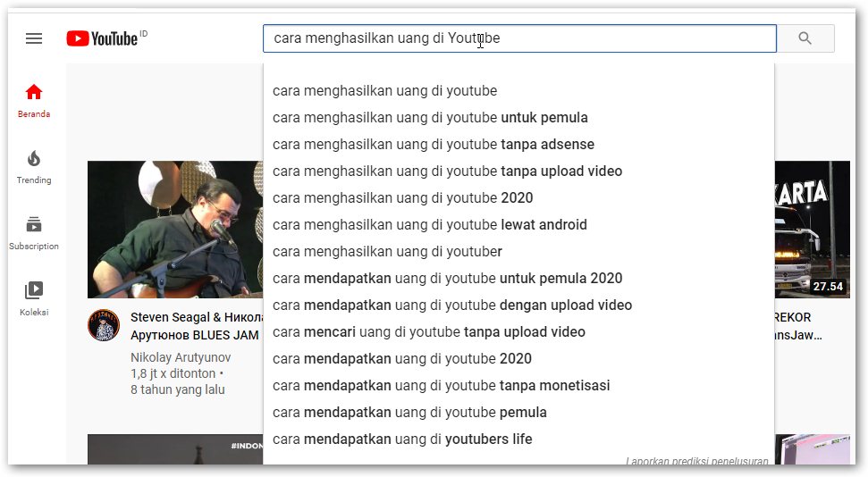Go to Beranda home icon
Screen dimensions: 868x477
[34, 92]
